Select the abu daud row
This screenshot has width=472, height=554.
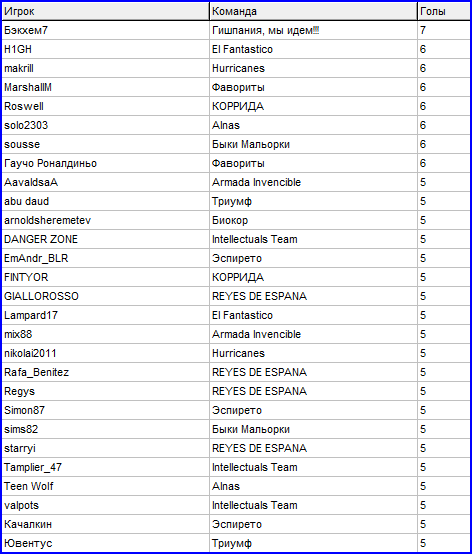236,201
